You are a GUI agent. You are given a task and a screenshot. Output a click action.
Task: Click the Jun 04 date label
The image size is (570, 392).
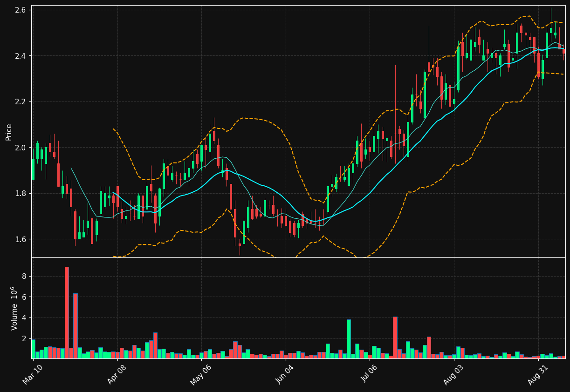pos(286,374)
